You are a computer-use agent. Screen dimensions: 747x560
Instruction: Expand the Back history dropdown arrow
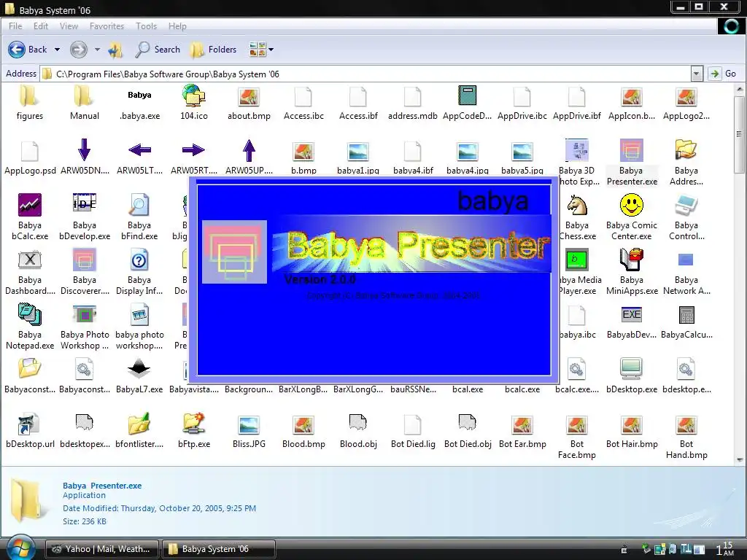[57, 50]
